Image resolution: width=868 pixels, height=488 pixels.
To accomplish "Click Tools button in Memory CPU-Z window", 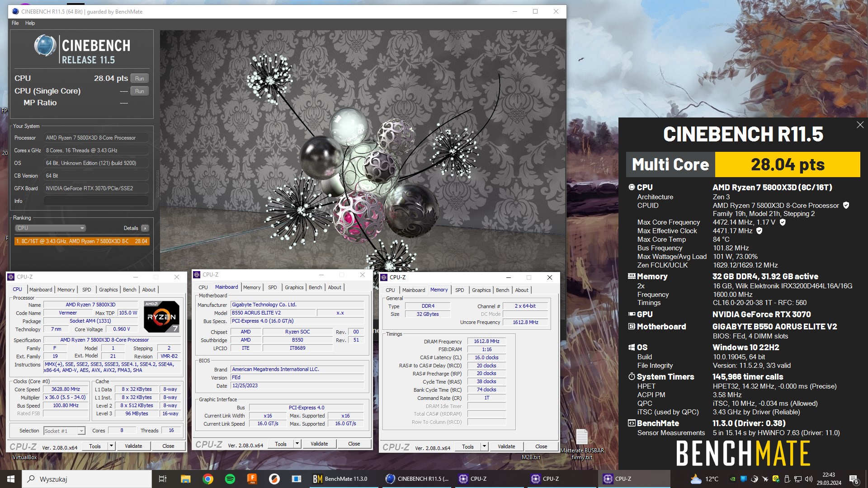I will pos(468,446).
